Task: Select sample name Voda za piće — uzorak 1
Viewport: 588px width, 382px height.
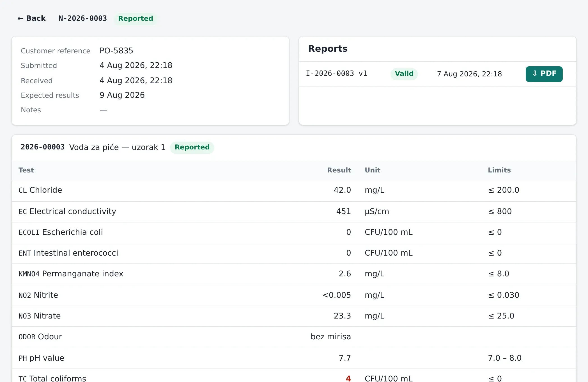Action: (117, 147)
